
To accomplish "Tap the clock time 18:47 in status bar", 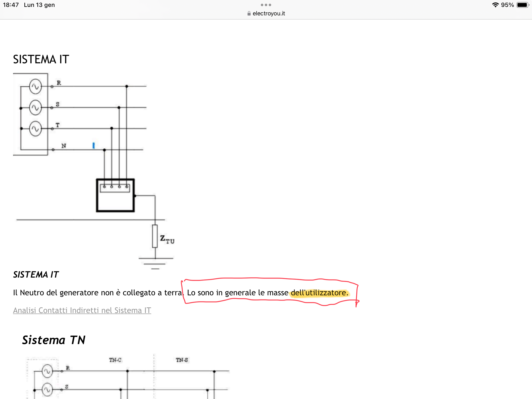I will (11, 5).
